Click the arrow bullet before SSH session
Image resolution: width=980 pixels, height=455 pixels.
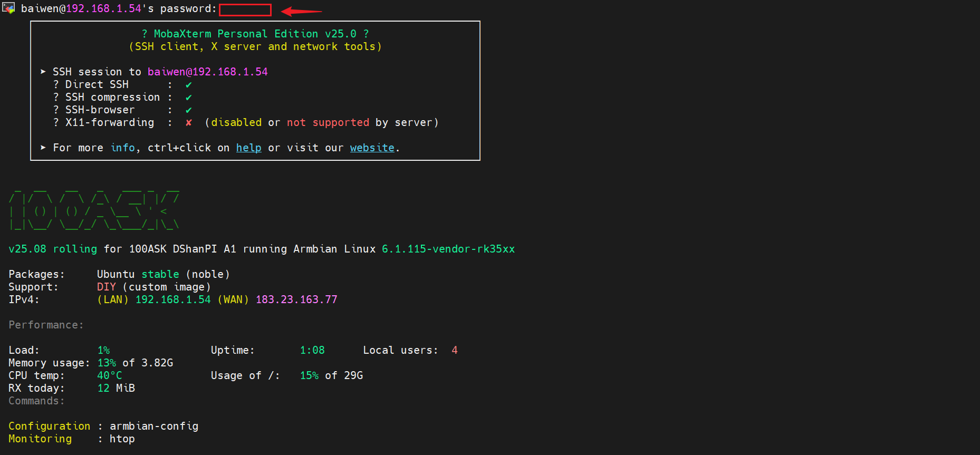coord(43,72)
